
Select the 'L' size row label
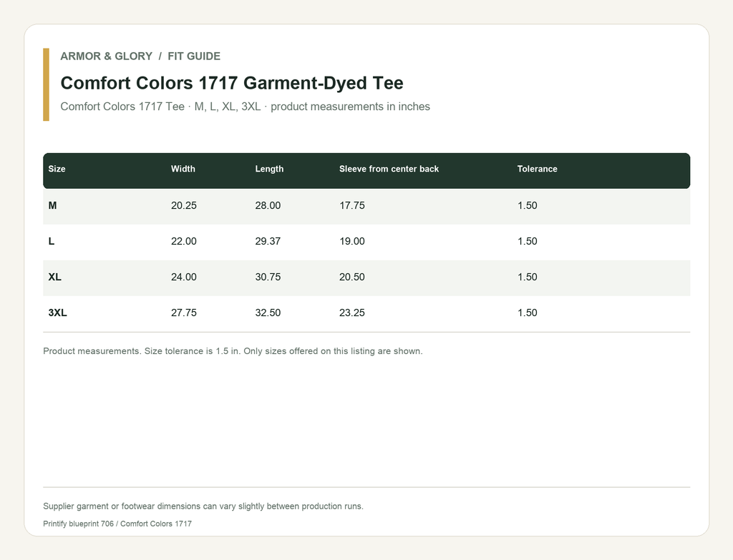point(52,242)
